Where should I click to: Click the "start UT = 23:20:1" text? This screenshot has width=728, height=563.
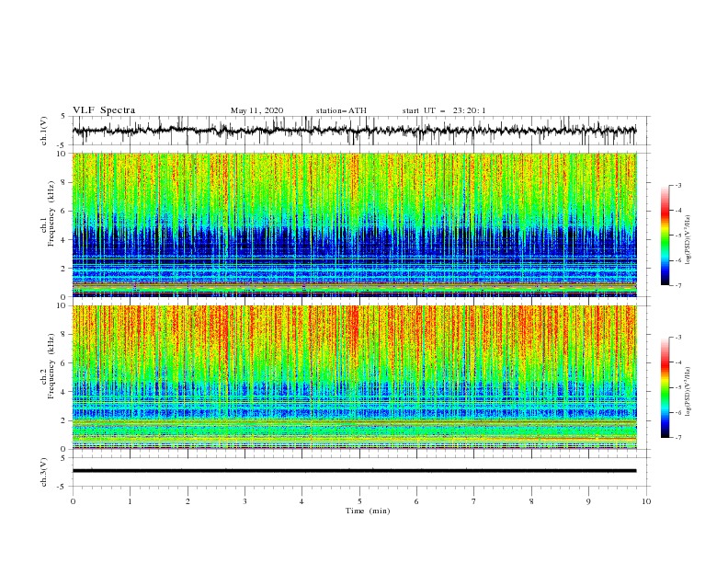(444, 110)
